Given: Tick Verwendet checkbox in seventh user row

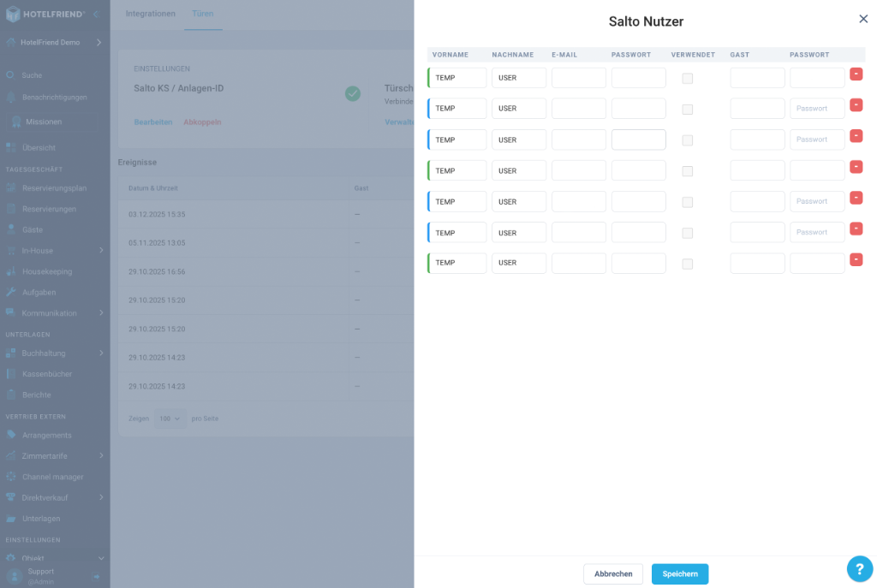Looking at the screenshot, I should tap(688, 264).
